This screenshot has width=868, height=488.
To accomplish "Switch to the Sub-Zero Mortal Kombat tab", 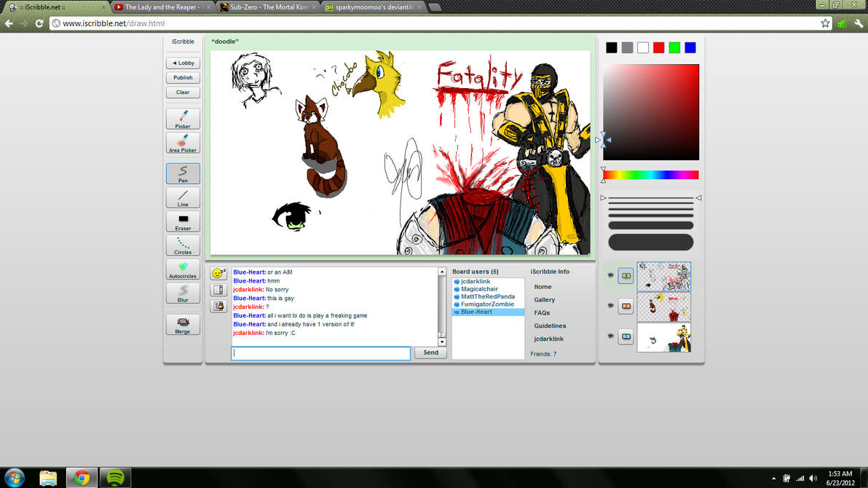I will [269, 7].
